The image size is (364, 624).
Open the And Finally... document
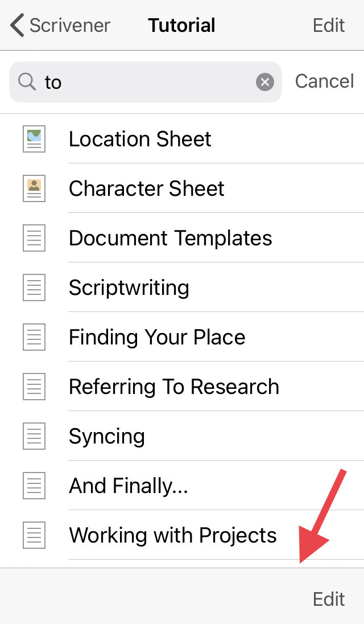[182, 486]
